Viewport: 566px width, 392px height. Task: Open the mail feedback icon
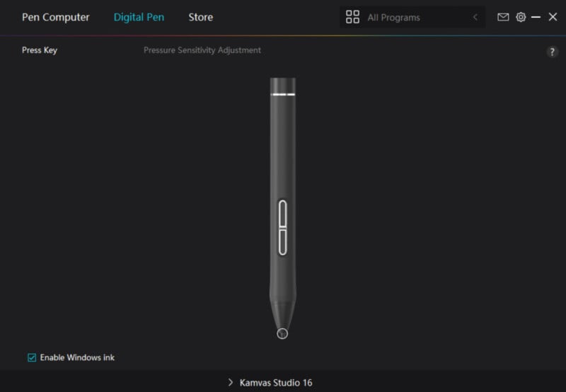click(x=503, y=17)
